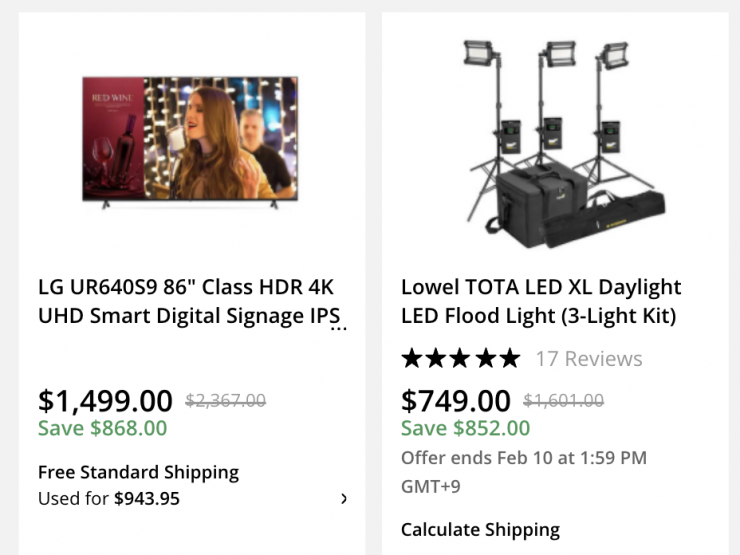Click the ellipsis after the LG title
Image resolution: width=740 pixels, height=555 pixels.
coord(339,327)
